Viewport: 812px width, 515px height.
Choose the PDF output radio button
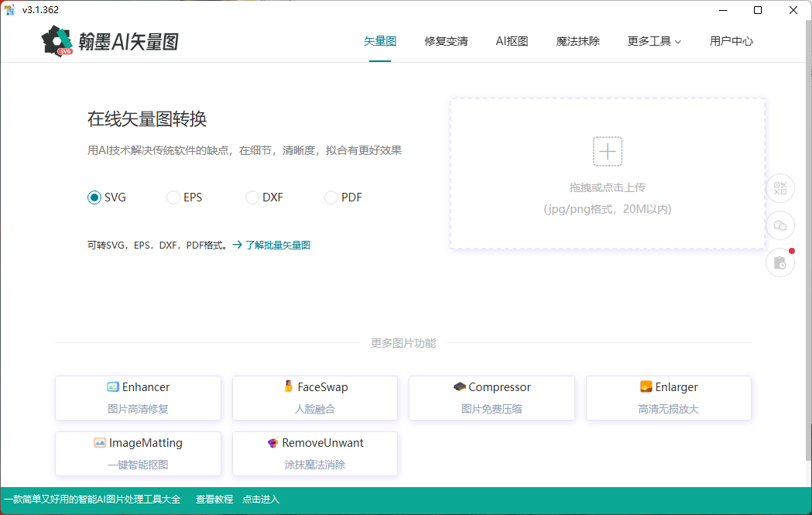(x=331, y=197)
